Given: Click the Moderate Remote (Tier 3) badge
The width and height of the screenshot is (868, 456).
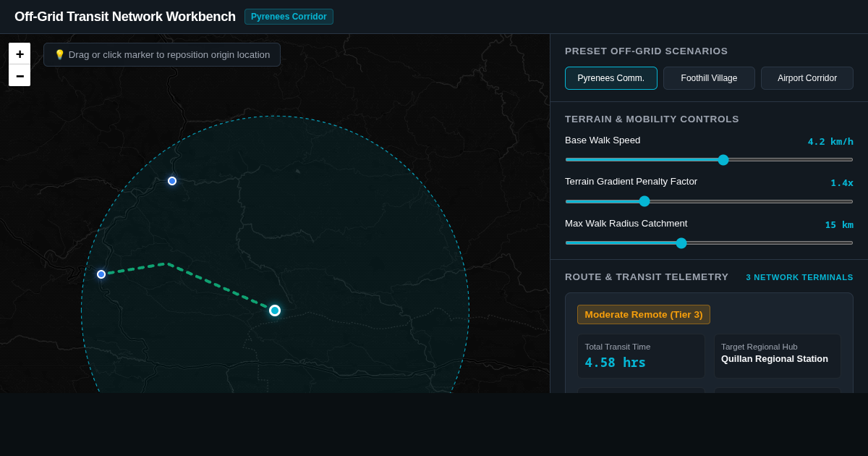Looking at the screenshot, I should [644, 314].
